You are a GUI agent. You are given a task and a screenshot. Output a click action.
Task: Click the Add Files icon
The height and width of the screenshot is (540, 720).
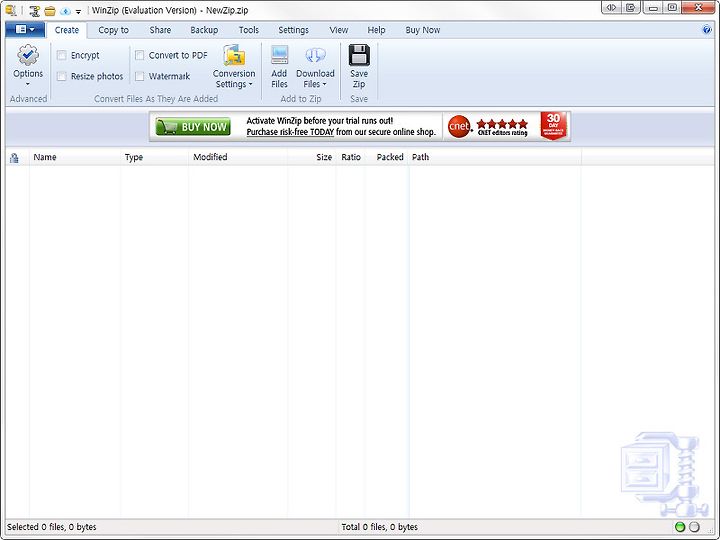pyautogui.click(x=279, y=55)
